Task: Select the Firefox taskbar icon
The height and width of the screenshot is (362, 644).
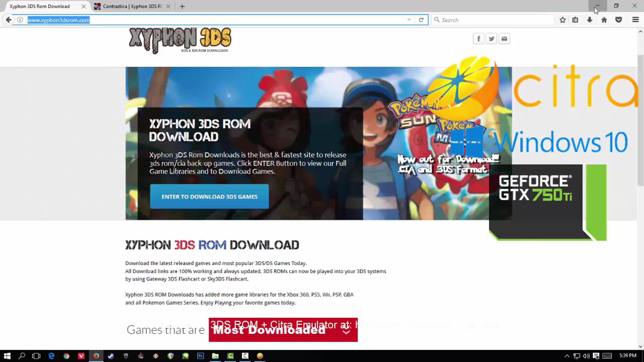Action: pos(96,356)
